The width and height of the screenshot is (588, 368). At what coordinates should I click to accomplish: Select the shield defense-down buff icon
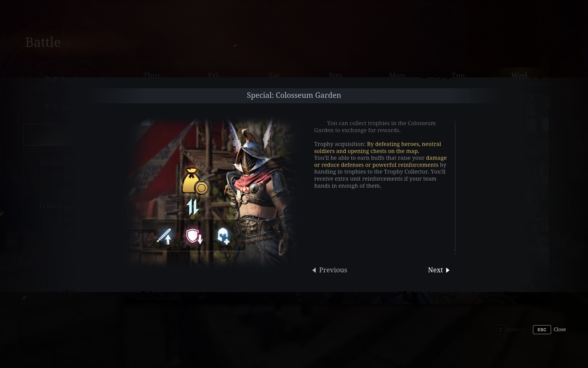(194, 236)
